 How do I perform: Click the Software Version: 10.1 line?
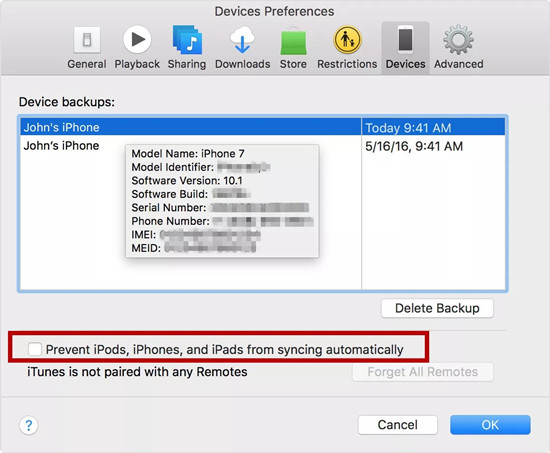click(x=187, y=180)
